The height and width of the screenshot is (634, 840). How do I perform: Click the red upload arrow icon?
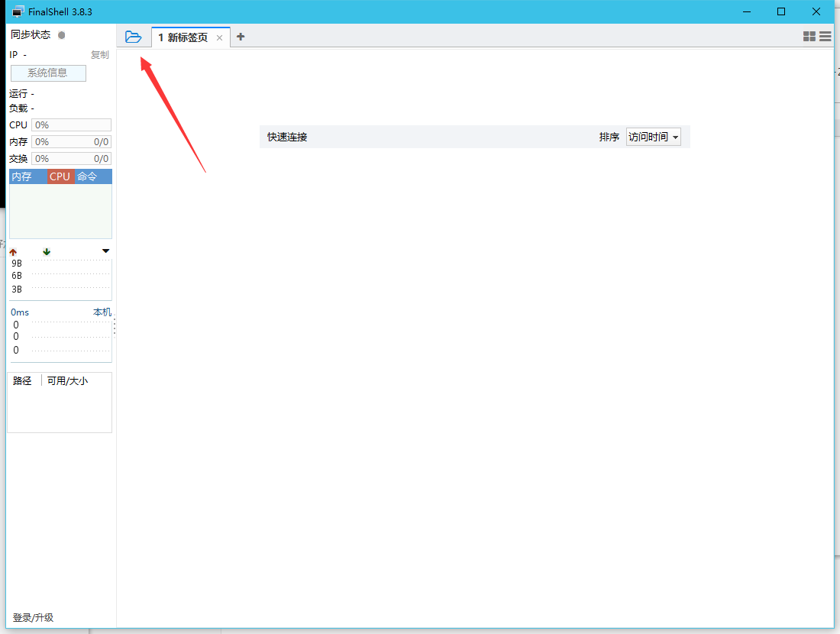13,251
